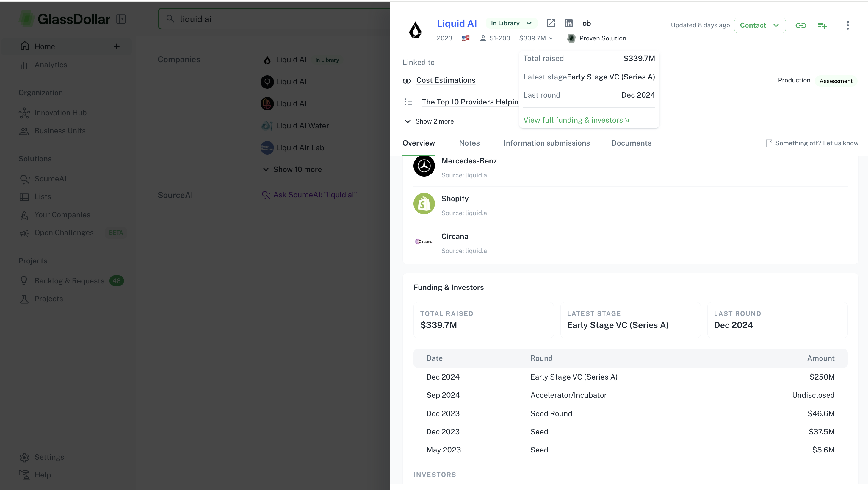Viewport: 868px width, 490px height.
Task: Open the three-dot more options menu
Action: pyautogui.click(x=847, y=25)
